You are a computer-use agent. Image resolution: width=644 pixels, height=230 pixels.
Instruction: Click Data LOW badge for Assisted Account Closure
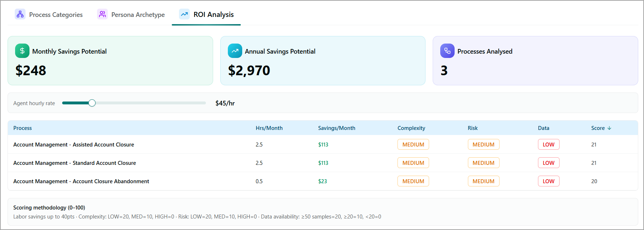[548, 144]
